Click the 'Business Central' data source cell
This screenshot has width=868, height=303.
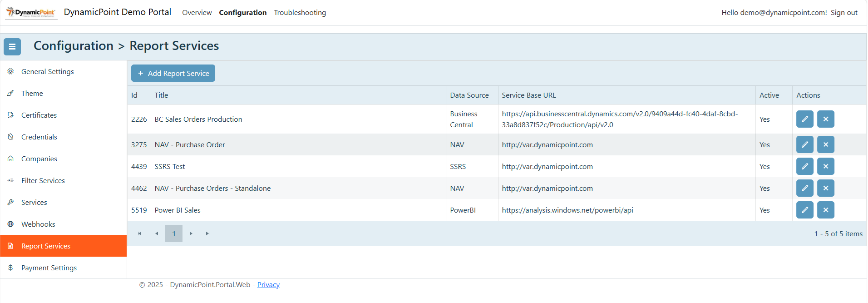(x=472, y=119)
